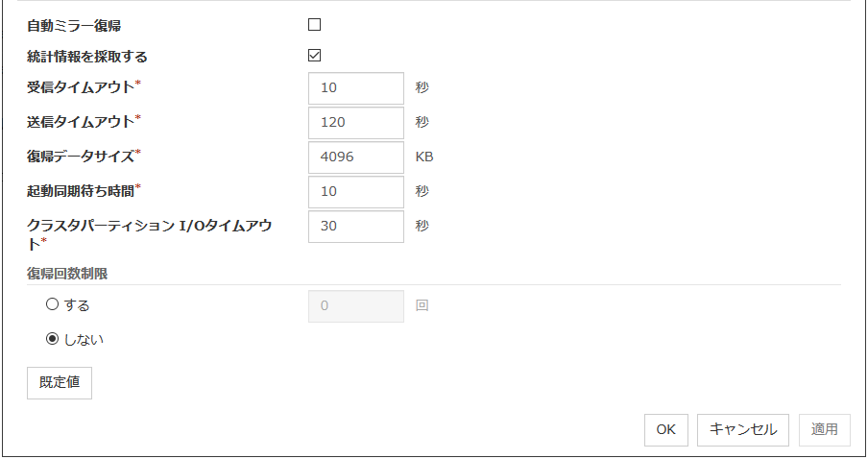Viewport: 868px width, 459px height.
Task: Click the 受信タイムアウト label text
Action: [x=82, y=88]
